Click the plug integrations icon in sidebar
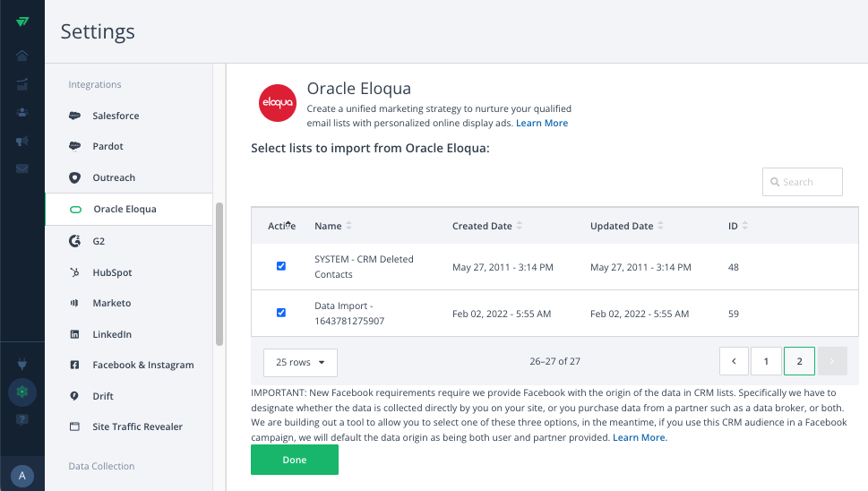The height and width of the screenshot is (491, 868). [21, 365]
